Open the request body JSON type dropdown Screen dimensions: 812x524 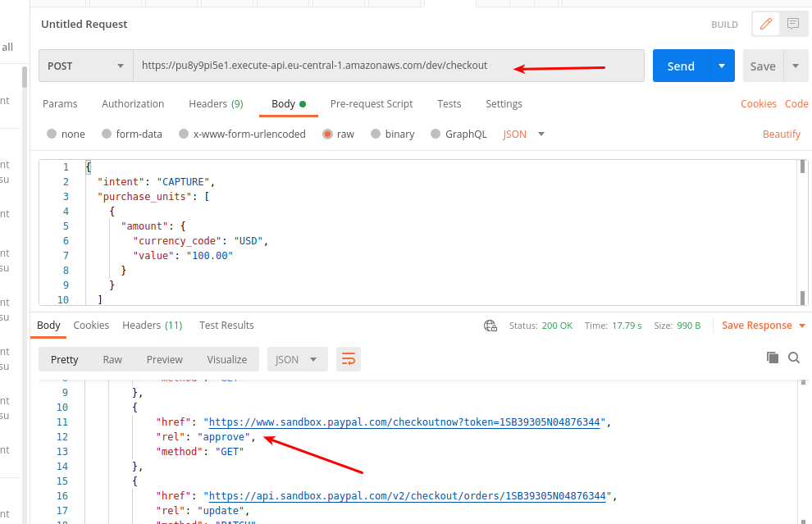point(523,134)
